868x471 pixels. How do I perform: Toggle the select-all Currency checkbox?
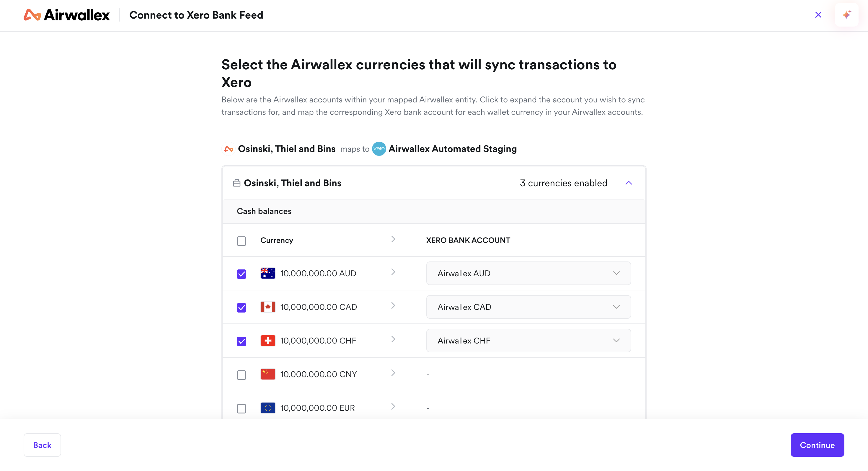tap(241, 241)
